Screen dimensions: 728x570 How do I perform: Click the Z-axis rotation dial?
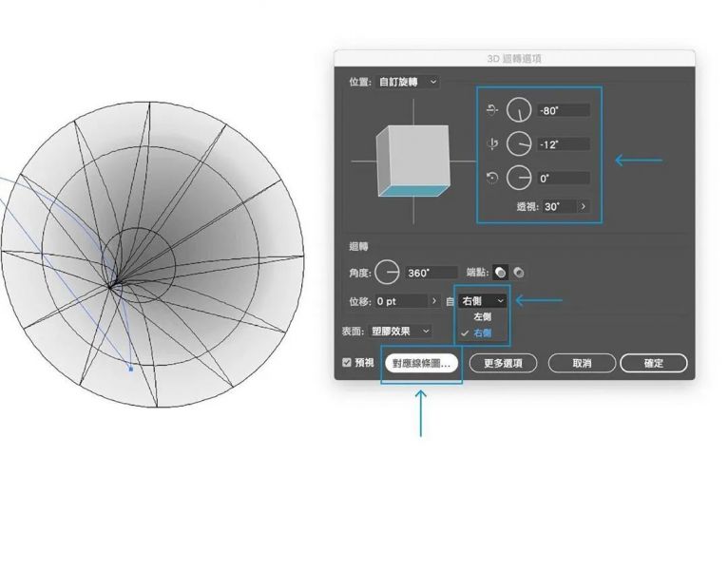[519, 178]
